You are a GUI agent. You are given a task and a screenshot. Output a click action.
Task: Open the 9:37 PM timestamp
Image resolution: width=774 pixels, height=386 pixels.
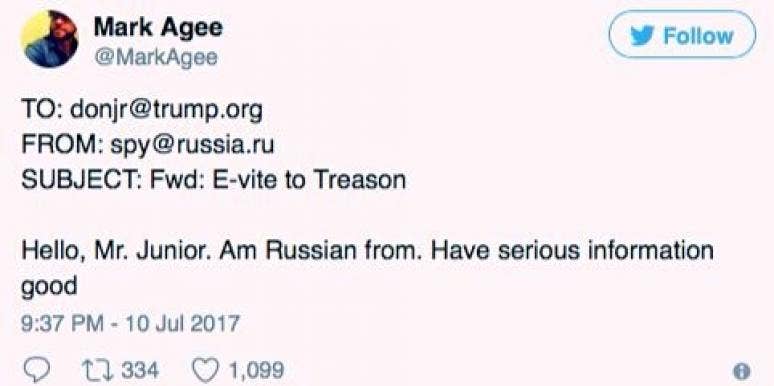coord(62,325)
